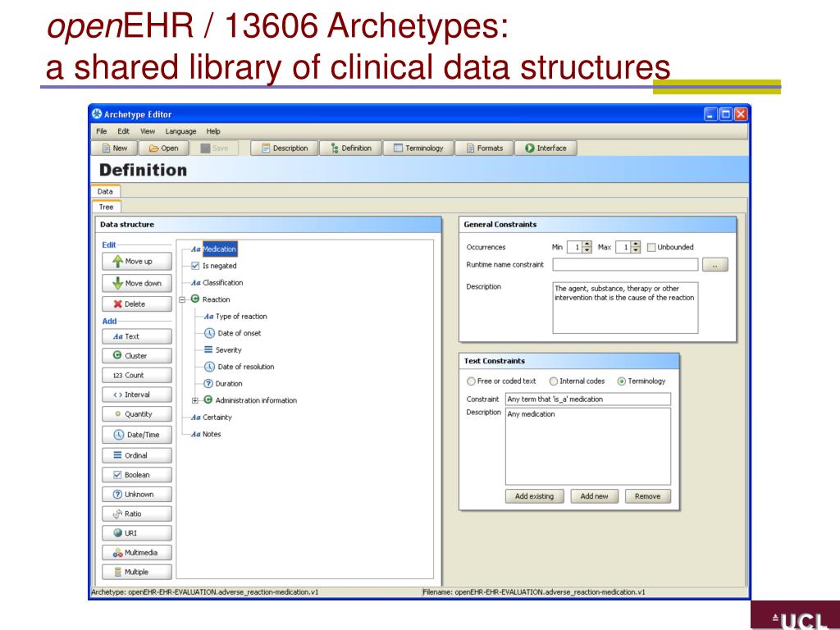This screenshot has height=630, width=840.
Task: Add a Count element
Action: coord(137,375)
